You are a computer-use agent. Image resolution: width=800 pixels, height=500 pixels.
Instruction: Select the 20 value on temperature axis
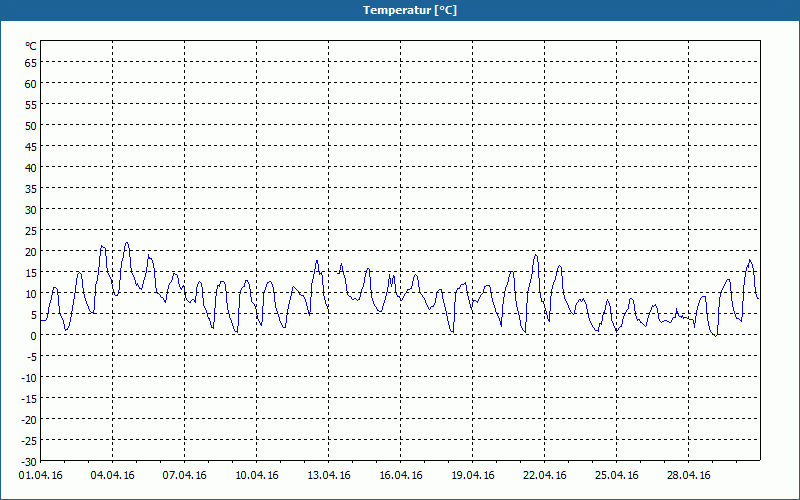coord(31,252)
